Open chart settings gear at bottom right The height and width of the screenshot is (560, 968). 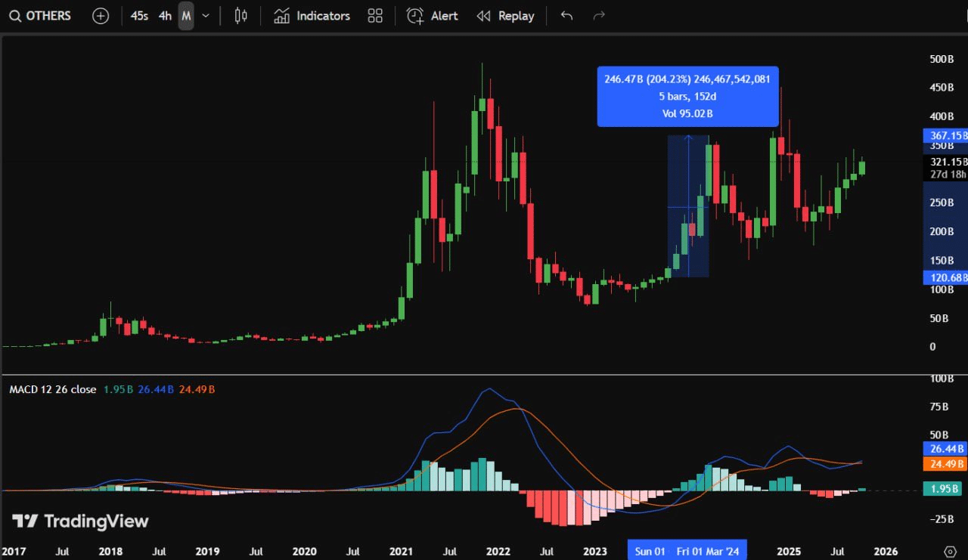[x=951, y=551]
